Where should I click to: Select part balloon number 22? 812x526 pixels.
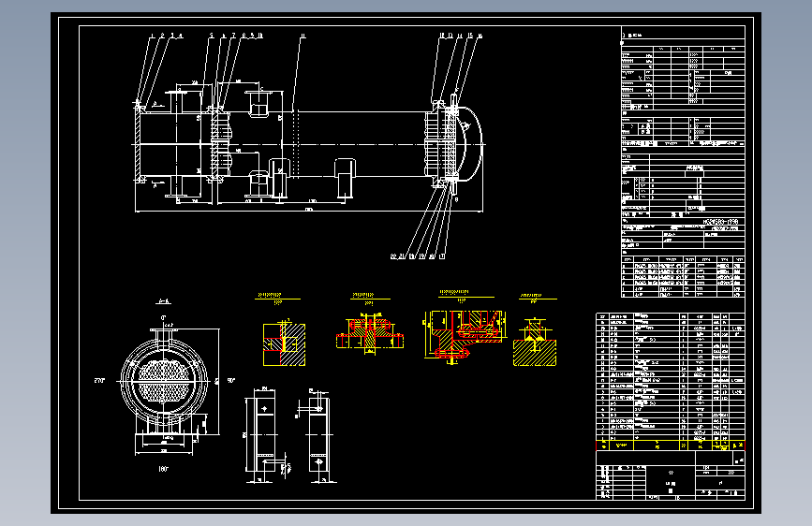(393, 256)
